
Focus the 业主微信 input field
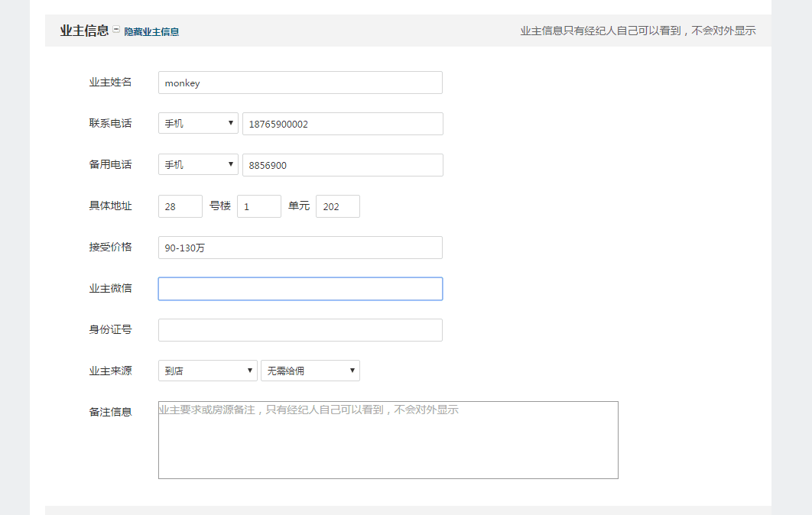click(300, 289)
